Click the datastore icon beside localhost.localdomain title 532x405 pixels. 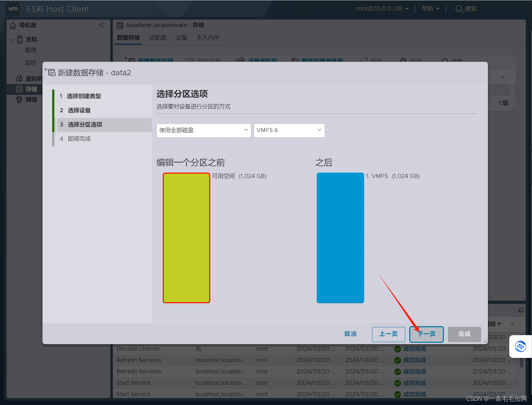coord(120,25)
